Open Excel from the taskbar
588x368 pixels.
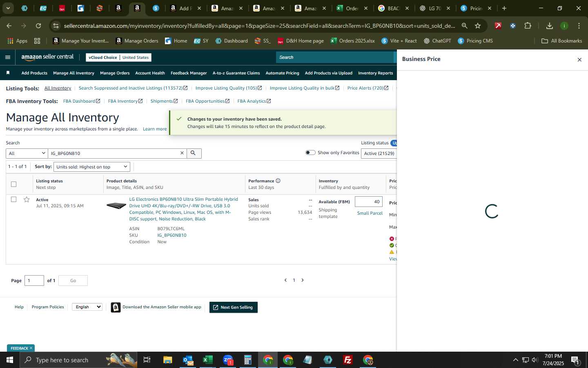pos(207,360)
